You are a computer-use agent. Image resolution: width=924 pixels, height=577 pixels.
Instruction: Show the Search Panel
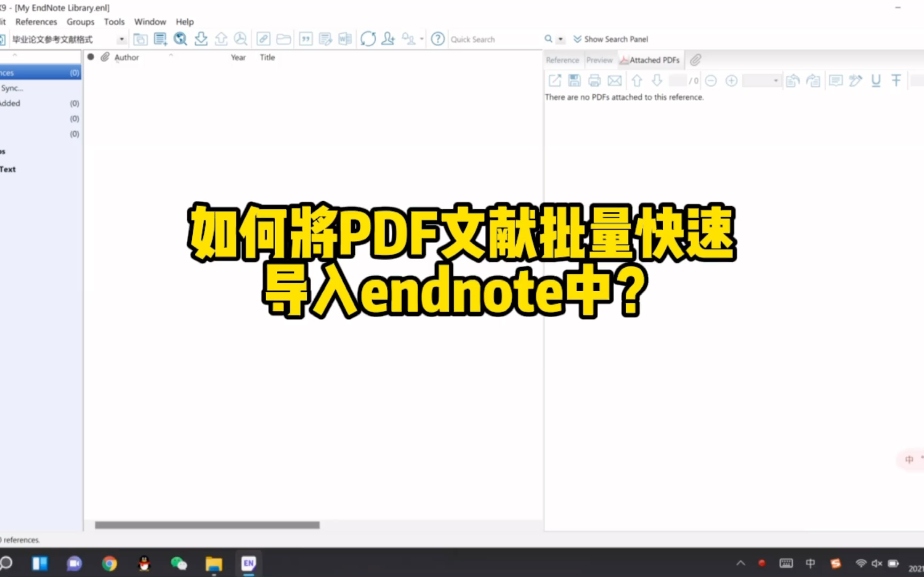611,39
